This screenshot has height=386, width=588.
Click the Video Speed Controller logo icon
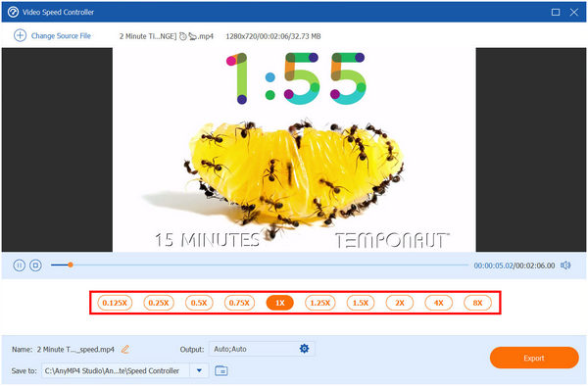click(13, 12)
